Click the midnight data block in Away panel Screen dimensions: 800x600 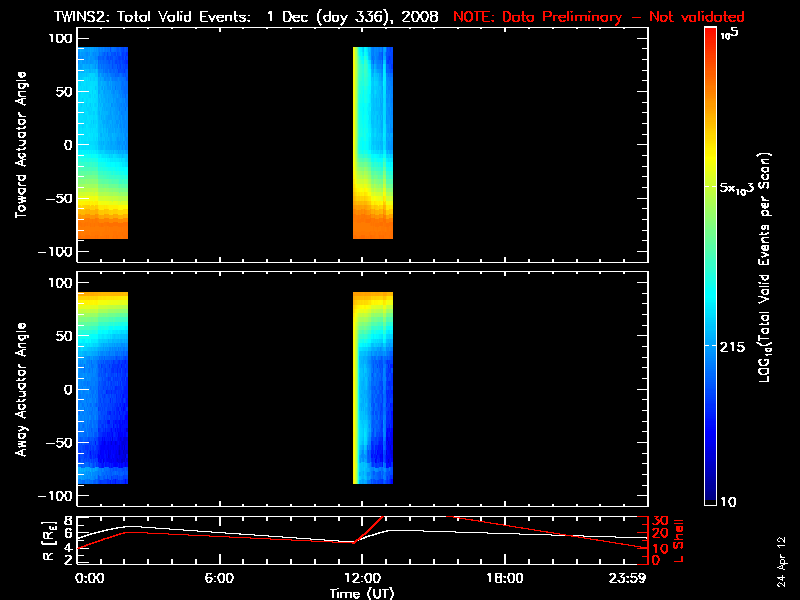[x=103, y=388]
